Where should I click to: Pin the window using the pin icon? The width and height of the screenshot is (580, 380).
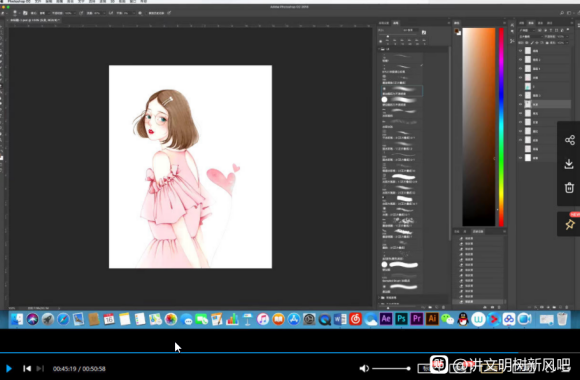[570, 224]
